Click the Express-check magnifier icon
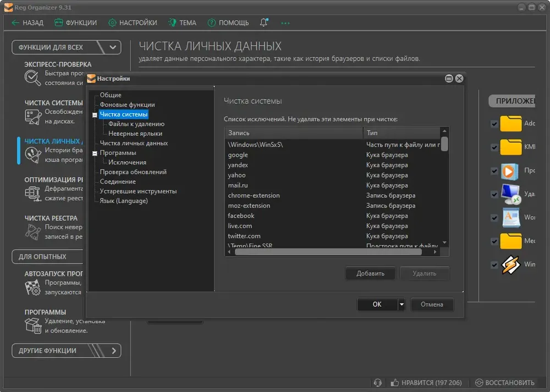This screenshot has height=392, width=550. pyautogui.click(x=32, y=78)
